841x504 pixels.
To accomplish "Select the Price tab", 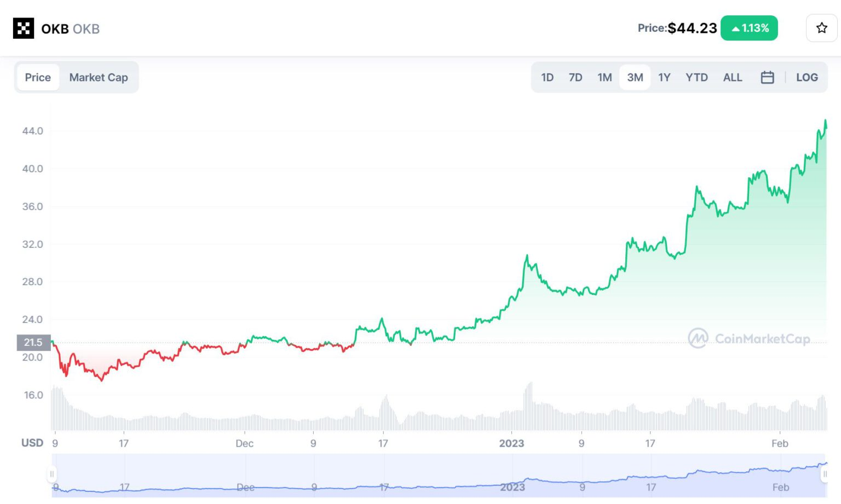I will point(38,78).
